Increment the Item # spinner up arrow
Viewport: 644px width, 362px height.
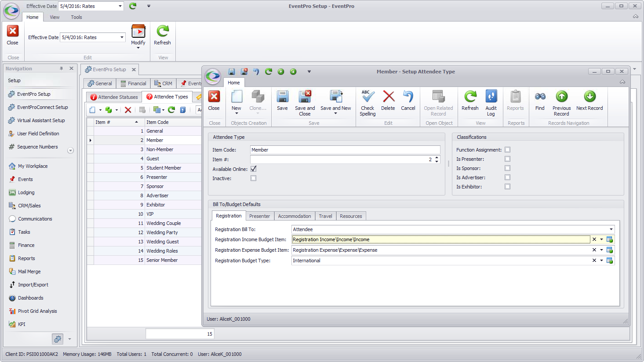(437, 157)
